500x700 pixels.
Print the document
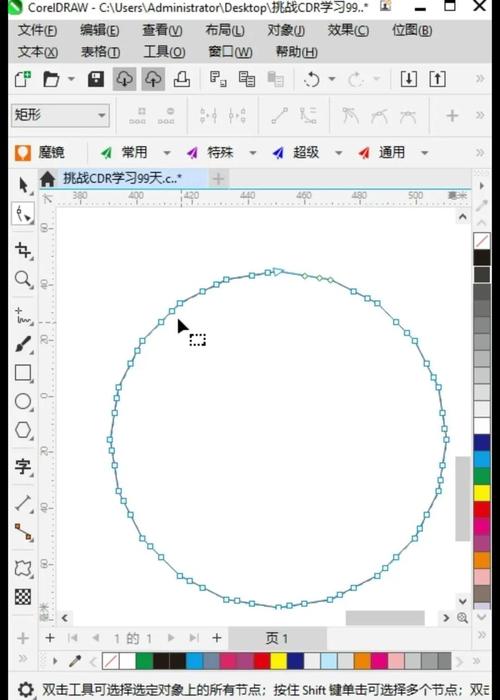point(181,79)
